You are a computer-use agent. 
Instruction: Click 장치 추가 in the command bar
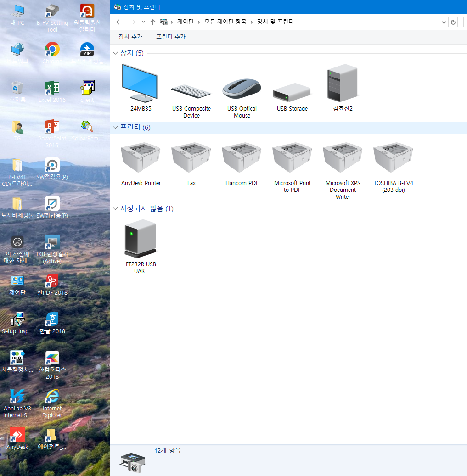130,37
